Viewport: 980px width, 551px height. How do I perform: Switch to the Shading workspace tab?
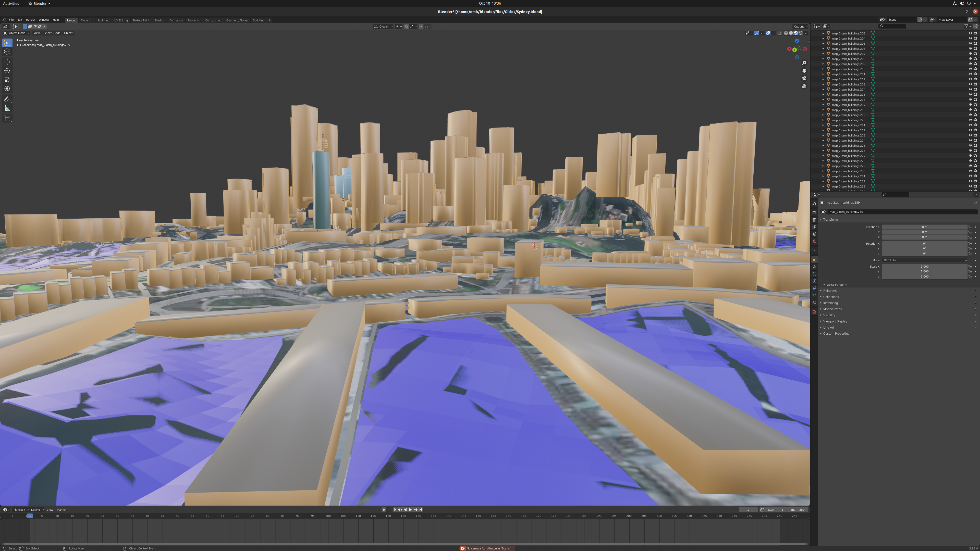159,20
